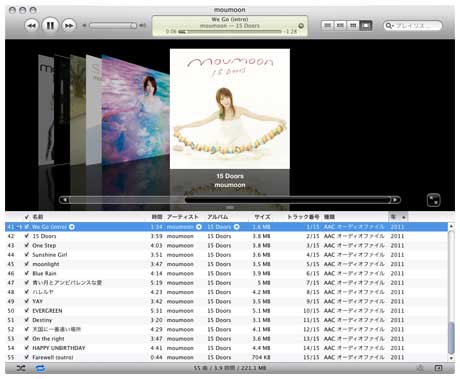Sort by the 名前 column header

tap(38, 217)
